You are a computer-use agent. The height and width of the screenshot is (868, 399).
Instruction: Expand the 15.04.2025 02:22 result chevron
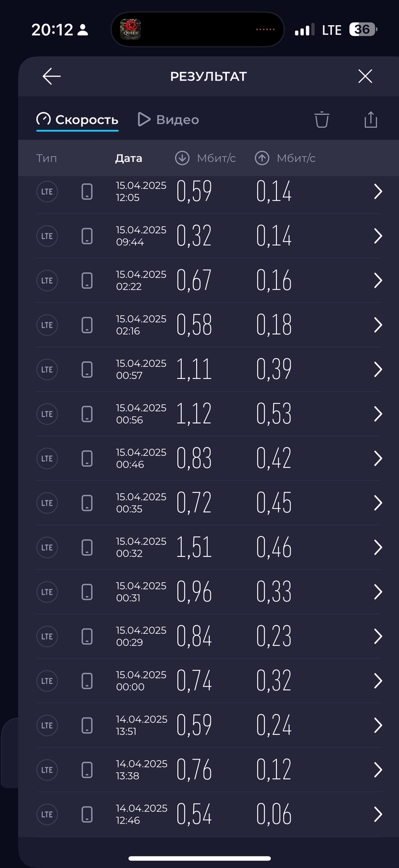click(377, 281)
